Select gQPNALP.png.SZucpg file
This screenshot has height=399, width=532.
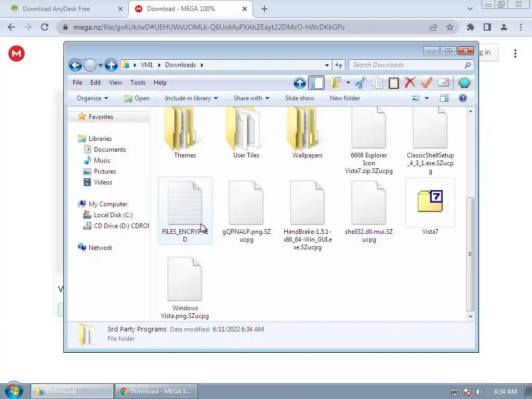click(x=246, y=211)
